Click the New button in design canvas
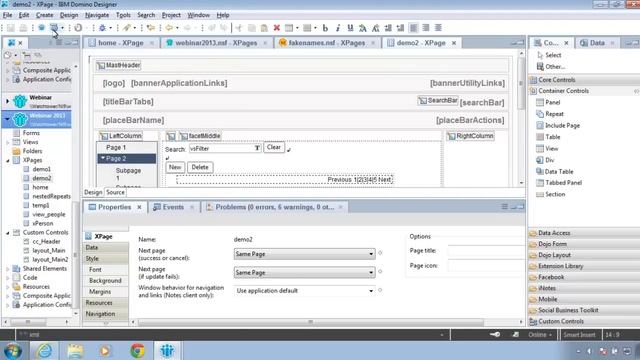This screenshot has width=640, height=360. coord(175,167)
